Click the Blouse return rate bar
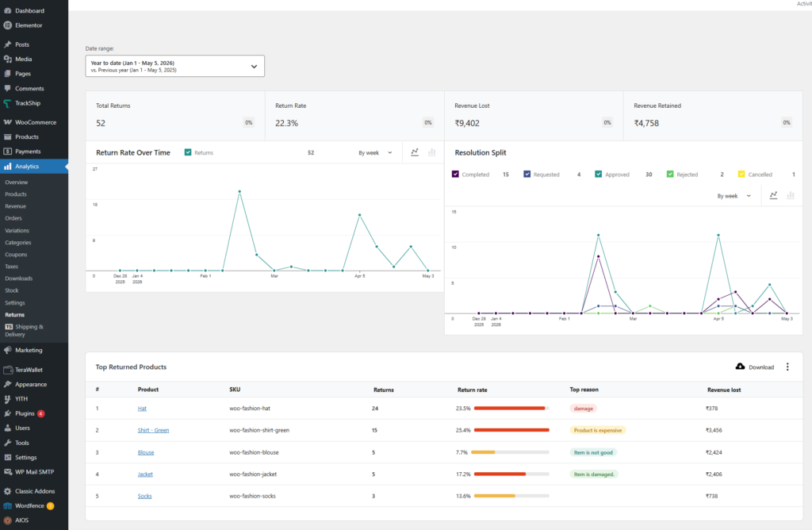Screen dimensions: 812x530 [511, 452]
